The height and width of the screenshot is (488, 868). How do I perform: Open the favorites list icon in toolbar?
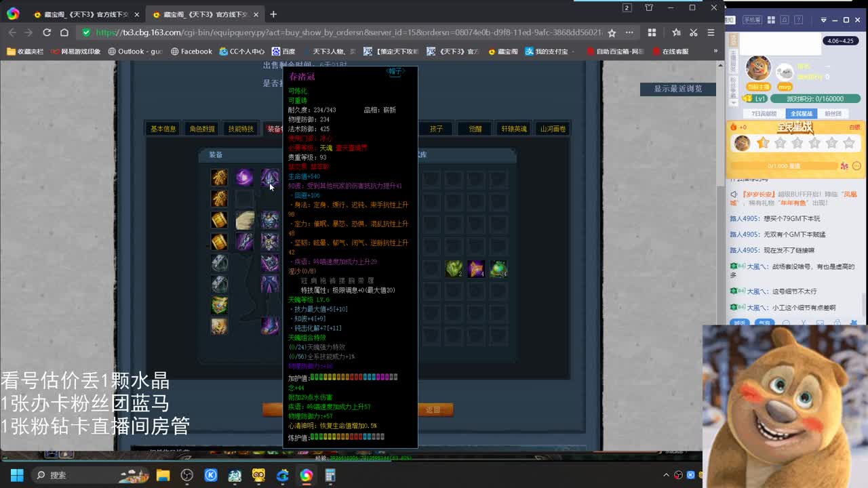tap(676, 33)
